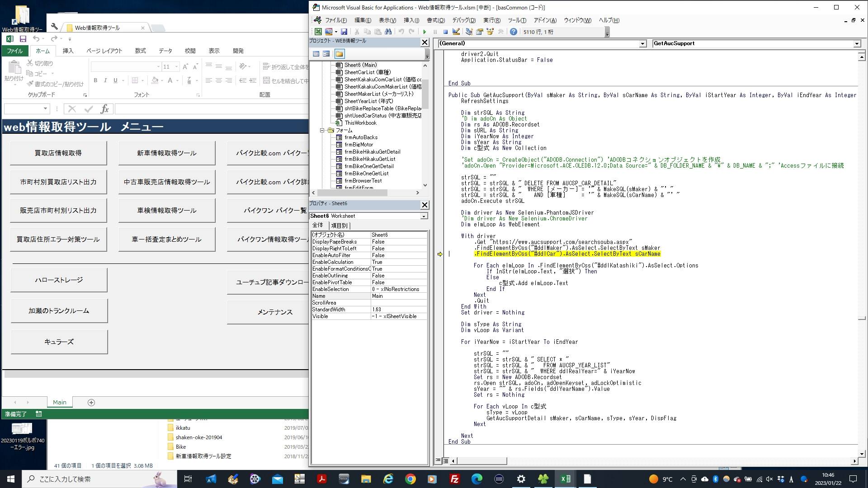The width and height of the screenshot is (868, 488).
Task: Toggle Folders view in project pane
Action: tap(339, 54)
